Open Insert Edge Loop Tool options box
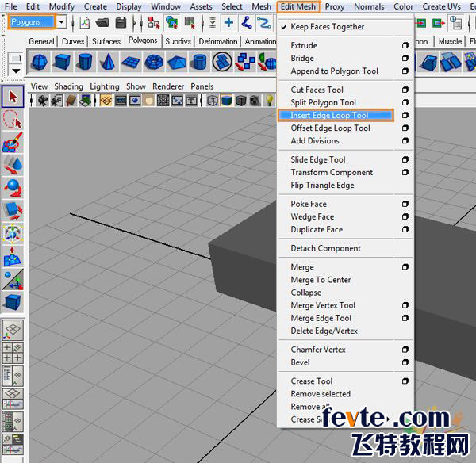 (x=405, y=115)
